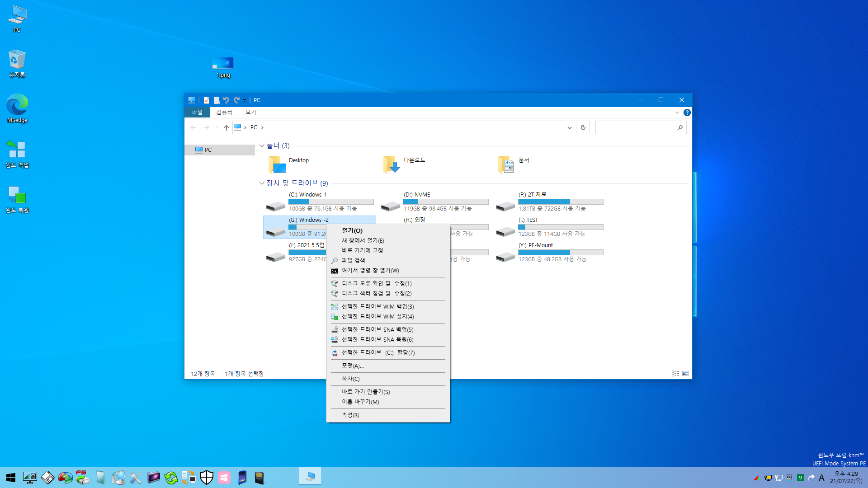Open the 보기 ribbon tab
This screenshot has width=868, height=488.
pyautogui.click(x=250, y=112)
